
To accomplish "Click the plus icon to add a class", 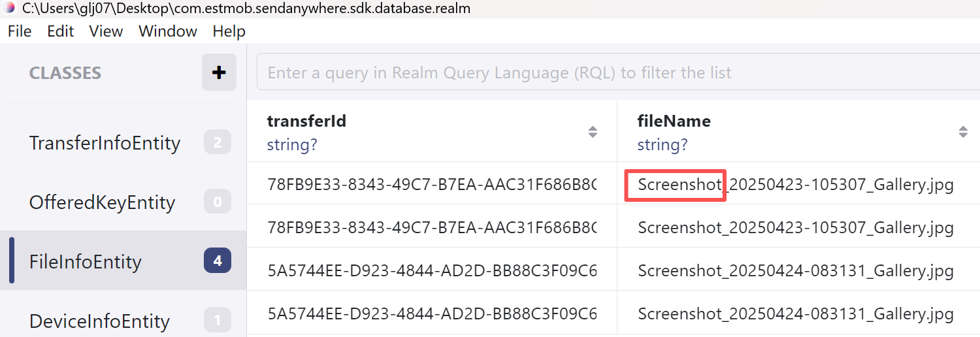I will [219, 72].
